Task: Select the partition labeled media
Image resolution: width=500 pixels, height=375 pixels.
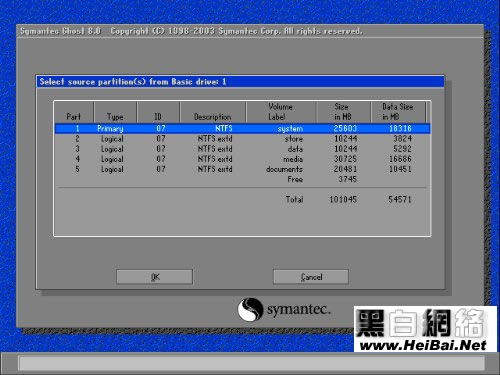Action: coord(243,159)
